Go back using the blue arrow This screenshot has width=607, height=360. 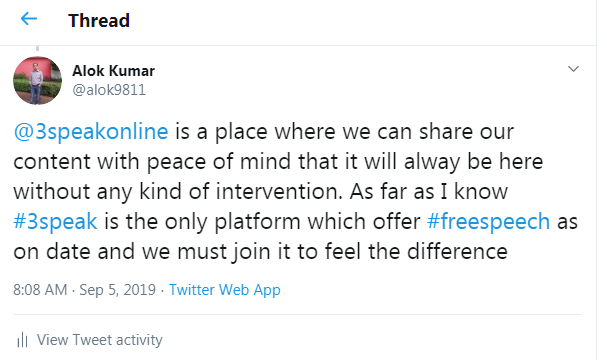(x=29, y=18)
